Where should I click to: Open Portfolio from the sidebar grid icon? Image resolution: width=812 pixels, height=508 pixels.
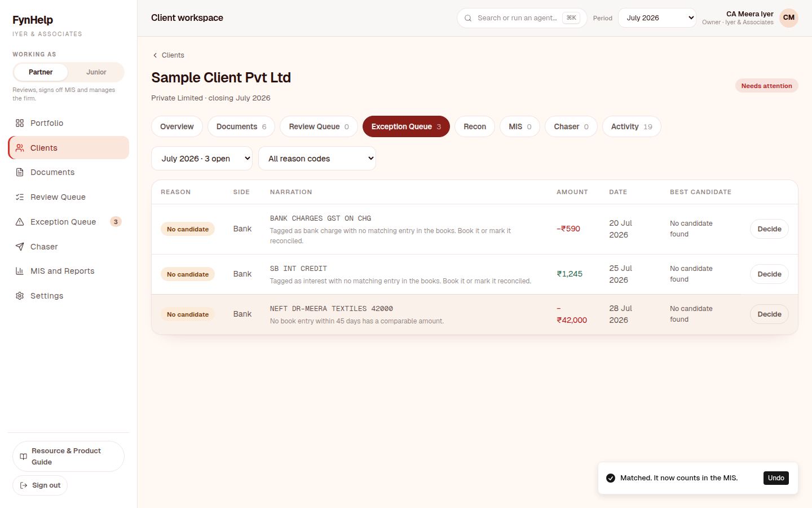pyautogui.click(x=20, y=123)
